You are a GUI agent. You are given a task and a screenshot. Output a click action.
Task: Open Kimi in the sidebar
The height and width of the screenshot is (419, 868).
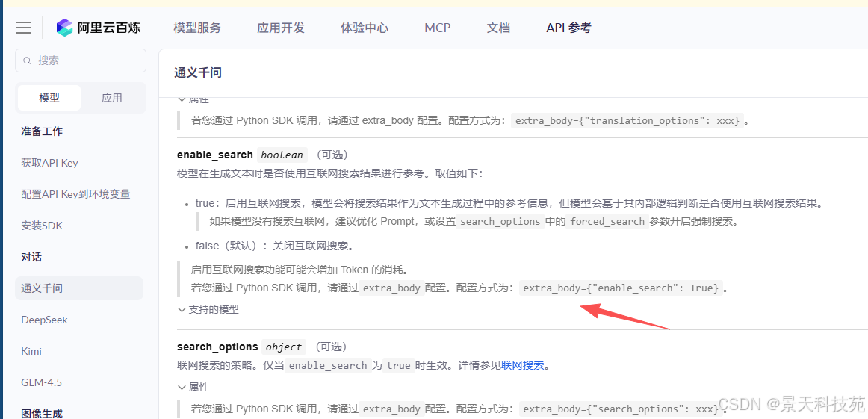coord(31,352)
